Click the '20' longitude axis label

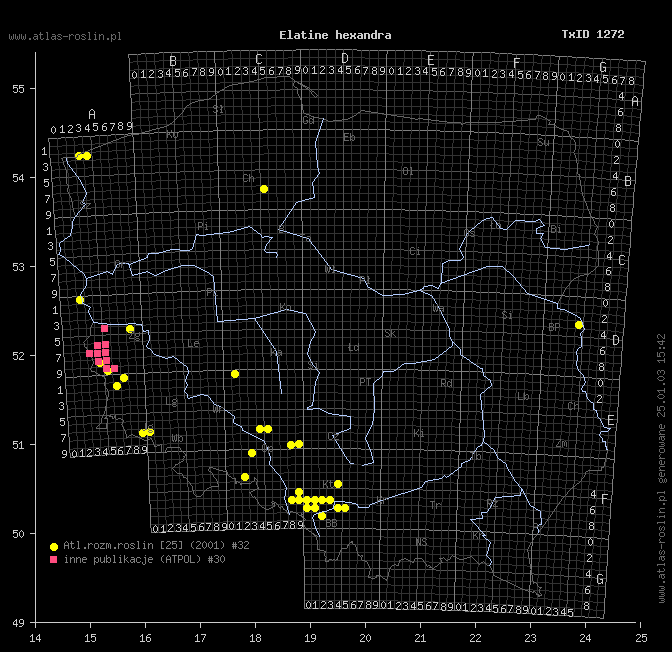[365, 638]
